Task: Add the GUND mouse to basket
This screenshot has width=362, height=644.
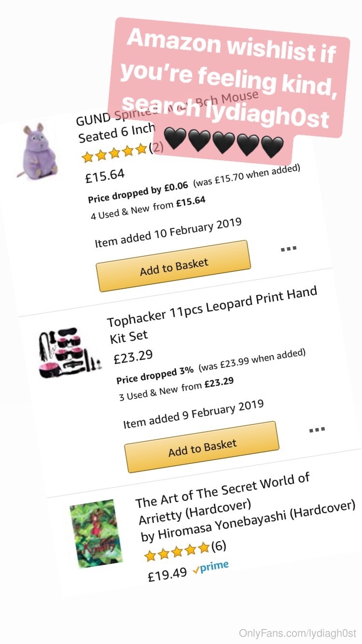Action: pyautogui.click(x=174, y=266)
